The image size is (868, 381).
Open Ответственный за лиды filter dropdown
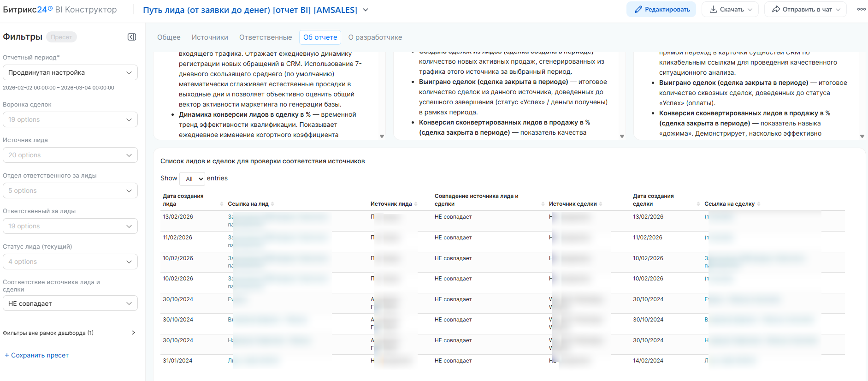click(x=70, y=226)
